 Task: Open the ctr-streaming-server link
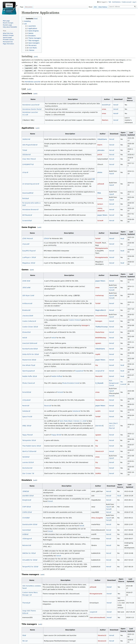(x=31, y=184)
